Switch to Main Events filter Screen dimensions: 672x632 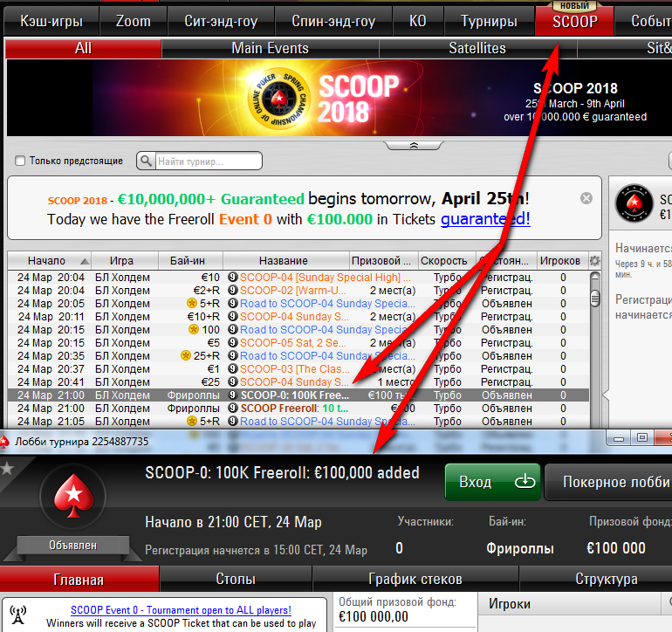(x=270, y=48)
